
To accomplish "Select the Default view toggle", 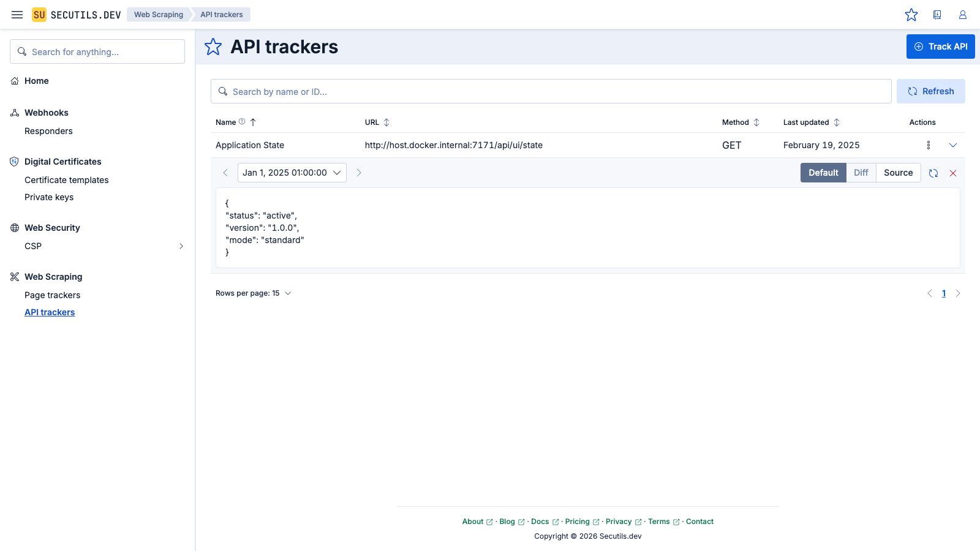I will click(x=823, y=173).
